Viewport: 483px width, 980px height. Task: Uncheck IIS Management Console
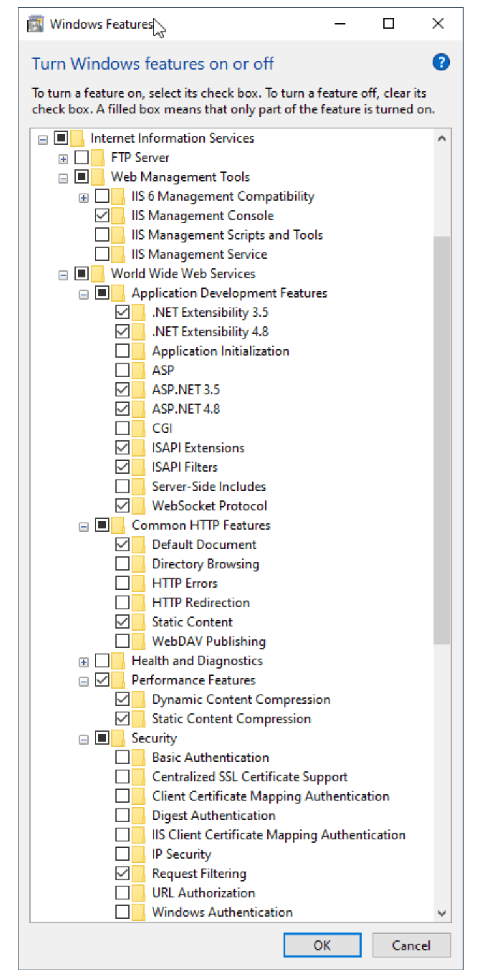coord(102,216)
